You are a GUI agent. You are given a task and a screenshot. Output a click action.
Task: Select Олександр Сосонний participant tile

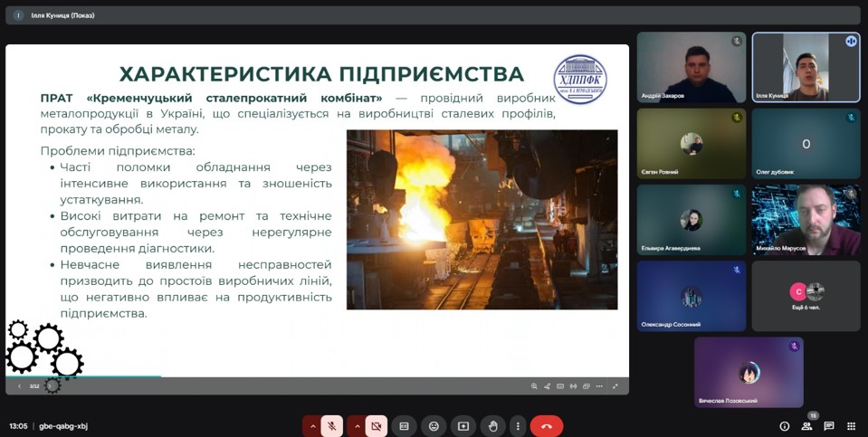[x=692, y=296]
